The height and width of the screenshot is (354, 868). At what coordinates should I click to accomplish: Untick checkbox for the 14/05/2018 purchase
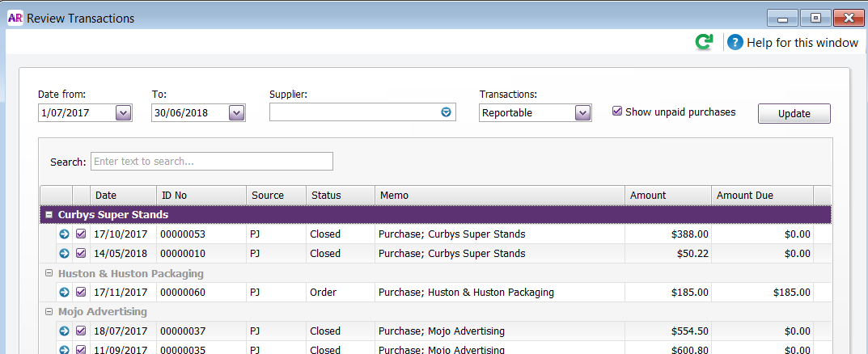(x=81, y=253)
